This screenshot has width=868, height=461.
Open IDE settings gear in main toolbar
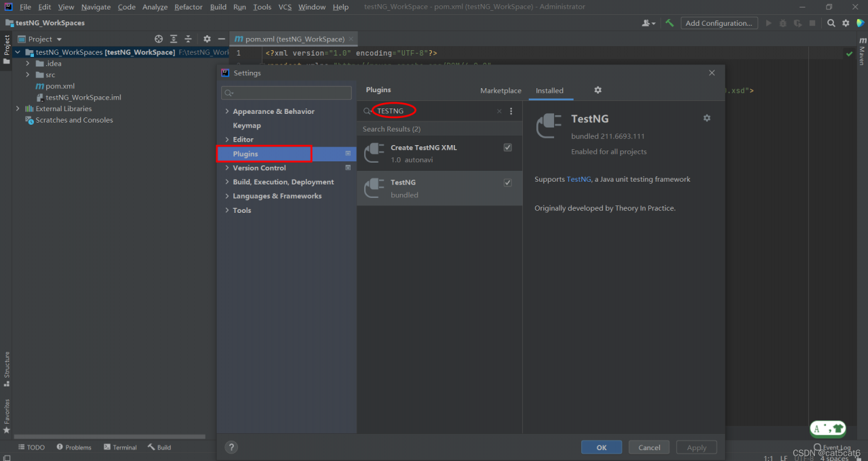tap(846, 23)
